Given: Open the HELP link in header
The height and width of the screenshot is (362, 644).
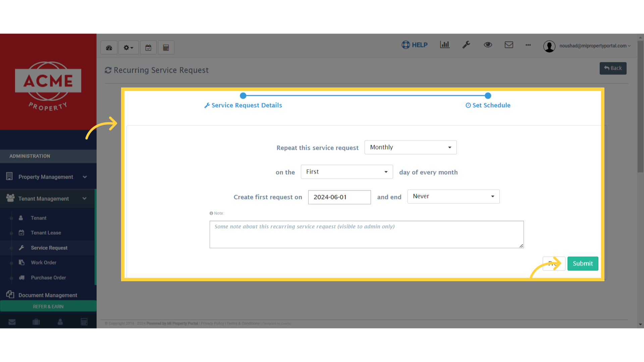Looking at the screenshot, I should [415, 45].
